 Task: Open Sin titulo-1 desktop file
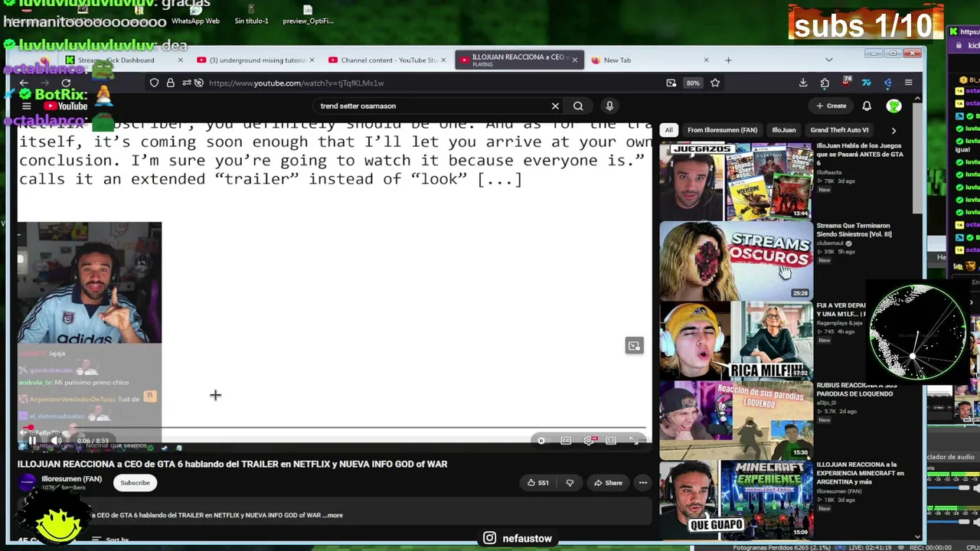pos(251,15)
